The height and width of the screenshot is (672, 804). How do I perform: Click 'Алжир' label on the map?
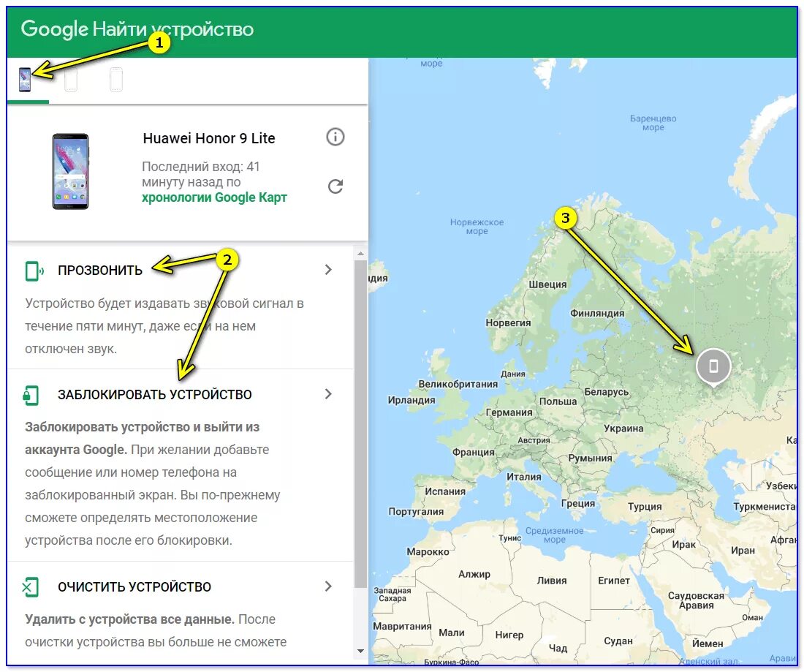pyautogui.click(x=474, y=574)
